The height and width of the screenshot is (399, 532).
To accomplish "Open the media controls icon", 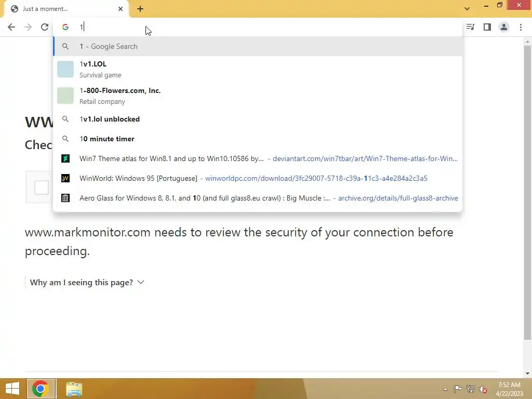I will [470, 27].
